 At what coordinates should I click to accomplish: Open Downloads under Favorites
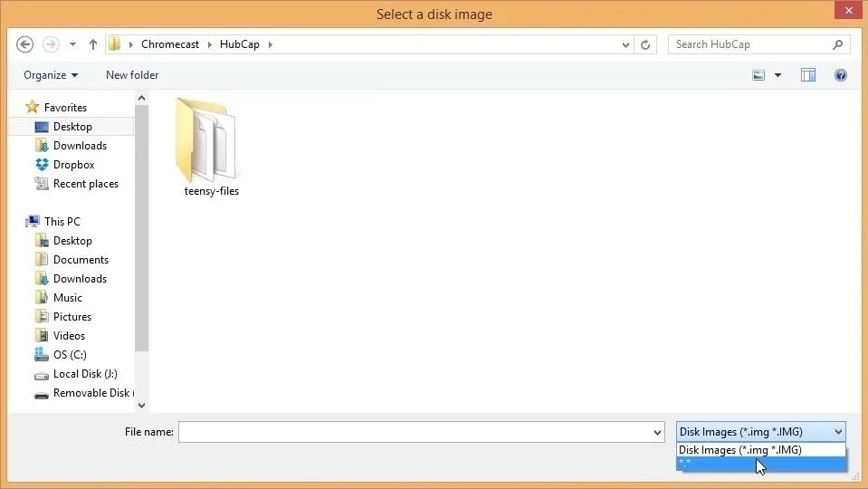tap(80, 146)
